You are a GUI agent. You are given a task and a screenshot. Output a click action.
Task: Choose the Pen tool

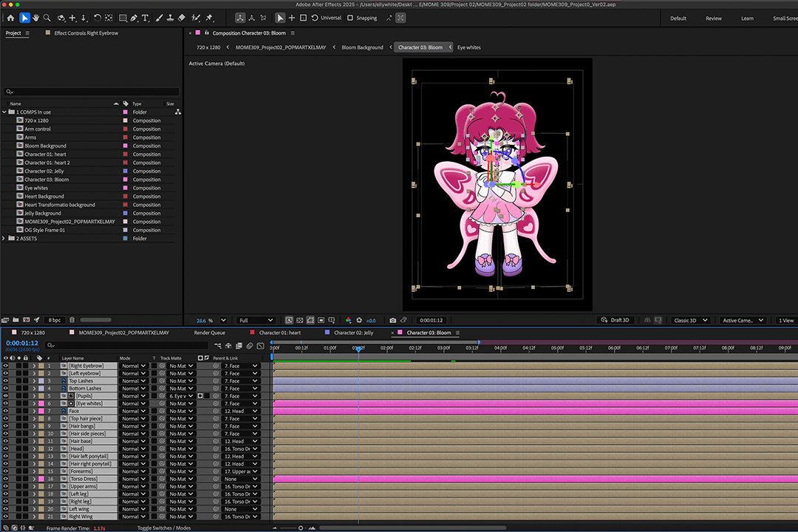pos(134,18)
